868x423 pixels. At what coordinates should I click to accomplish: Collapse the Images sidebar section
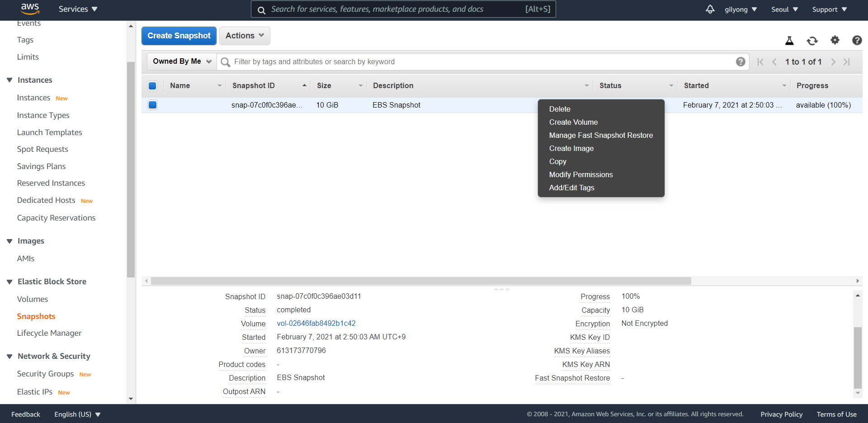[9, 241]
